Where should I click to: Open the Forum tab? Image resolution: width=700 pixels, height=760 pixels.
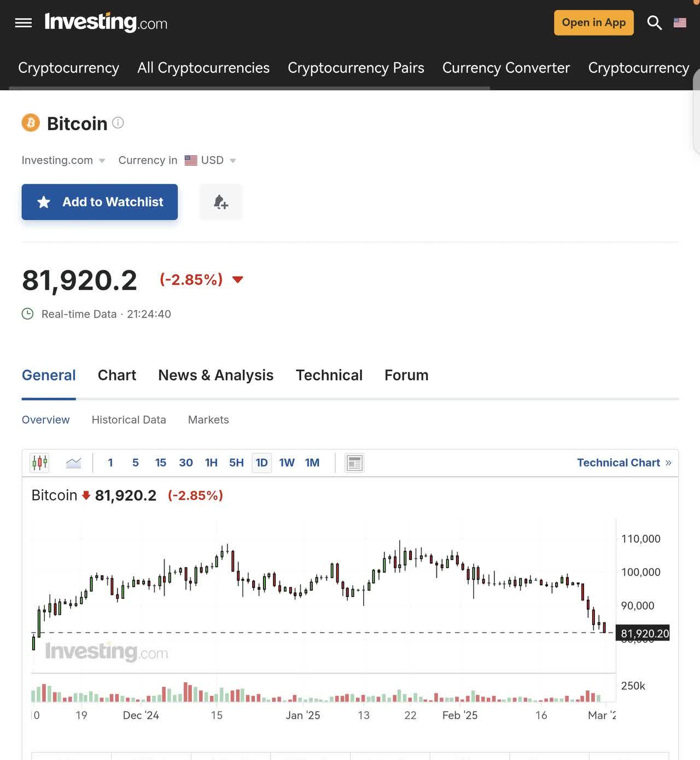[406, 375]
